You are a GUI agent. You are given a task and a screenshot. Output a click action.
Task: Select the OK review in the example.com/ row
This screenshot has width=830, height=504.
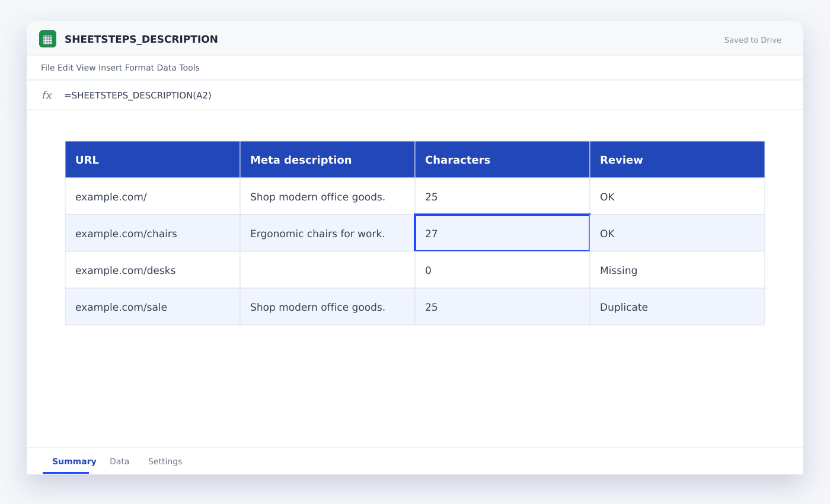pyautogui.click(x=677, y=196)
